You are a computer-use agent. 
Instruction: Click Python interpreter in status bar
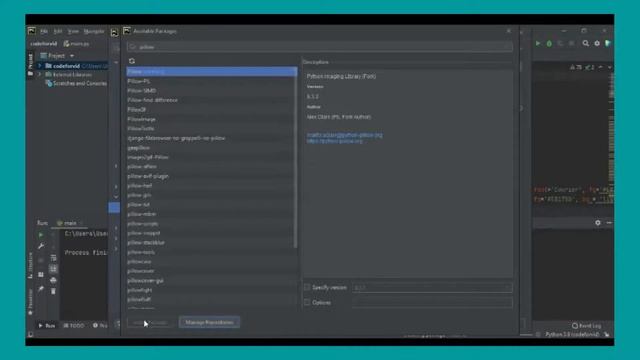coord(572,334)
